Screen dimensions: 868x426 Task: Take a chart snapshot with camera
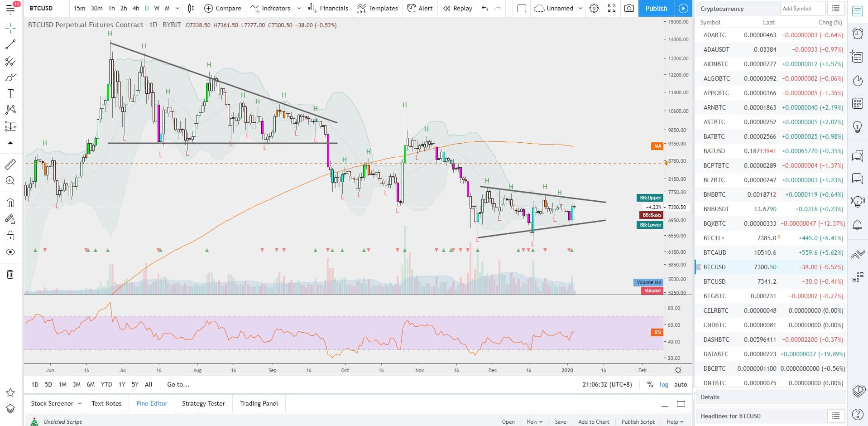629,8
